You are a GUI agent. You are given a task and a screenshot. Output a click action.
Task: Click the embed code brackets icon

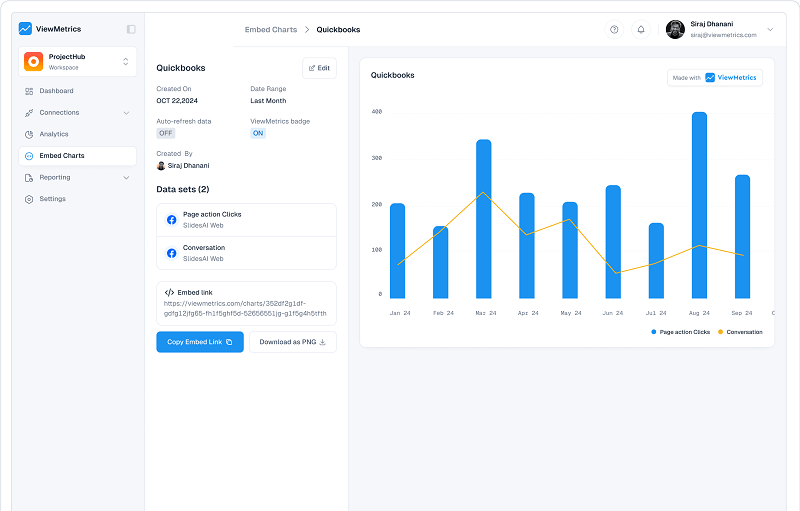pyautogui.click(x=169, y=293)
